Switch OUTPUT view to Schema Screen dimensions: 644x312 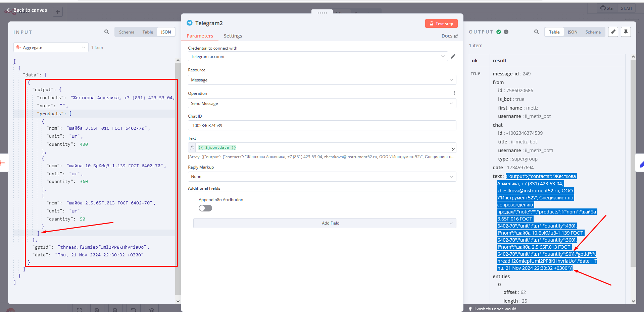[593, 32]
